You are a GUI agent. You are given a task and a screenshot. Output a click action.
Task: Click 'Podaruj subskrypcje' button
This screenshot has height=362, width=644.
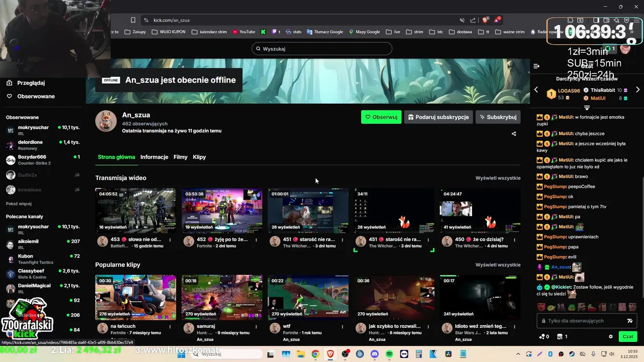[438, 117]
